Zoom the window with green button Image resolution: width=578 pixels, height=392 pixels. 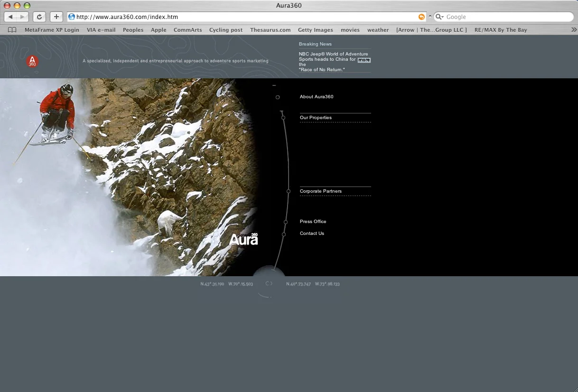click(x=27, y=6)
